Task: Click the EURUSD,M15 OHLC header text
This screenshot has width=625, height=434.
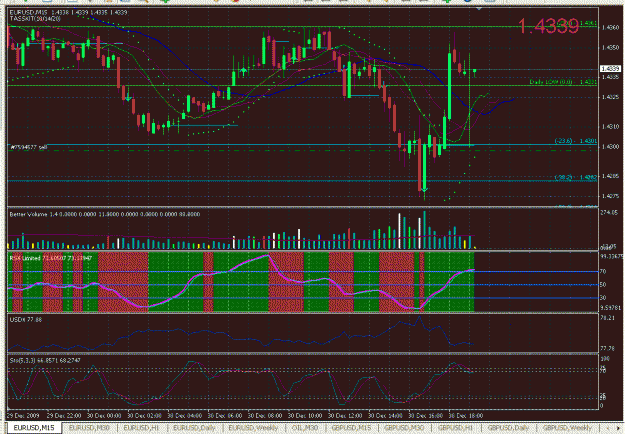Action: tap(68, 12)
